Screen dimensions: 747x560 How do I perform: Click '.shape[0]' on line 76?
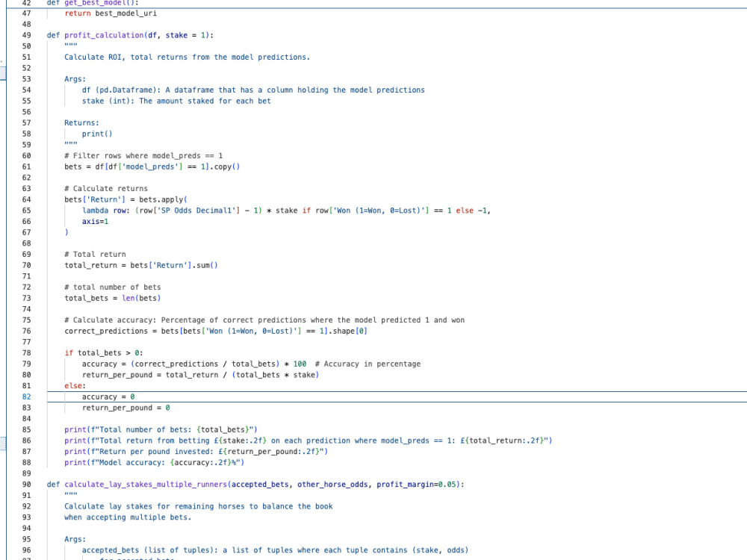pyautogui.click(x=348, y=331)
